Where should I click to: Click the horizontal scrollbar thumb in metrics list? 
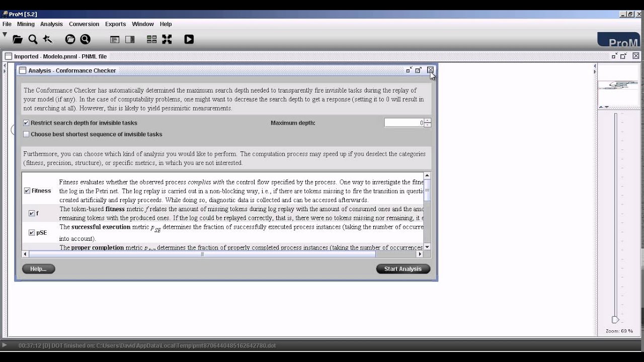[x=202, y=254]
